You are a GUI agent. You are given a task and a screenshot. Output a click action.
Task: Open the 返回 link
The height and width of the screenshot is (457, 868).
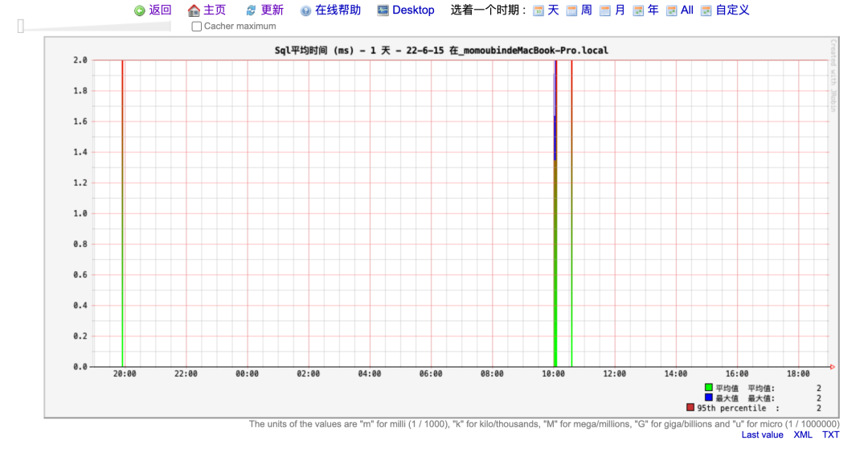point(160,10)
